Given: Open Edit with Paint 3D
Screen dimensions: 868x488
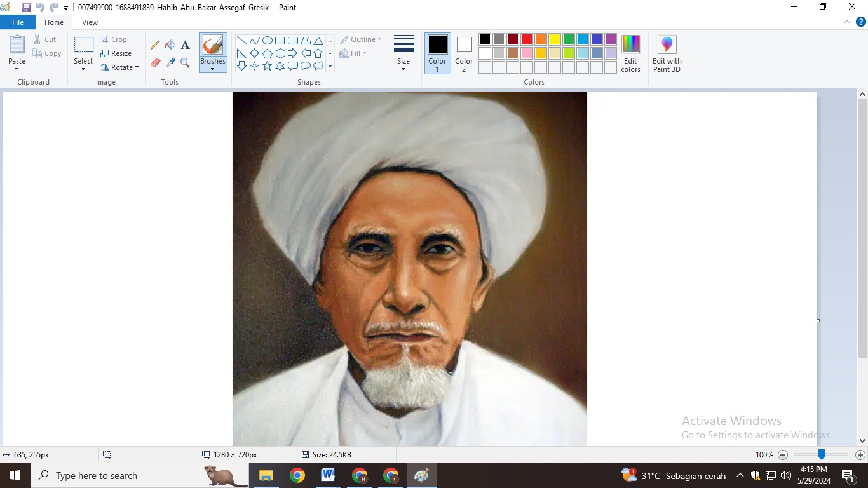Looking at the screenshot, I should click(667, 53).
